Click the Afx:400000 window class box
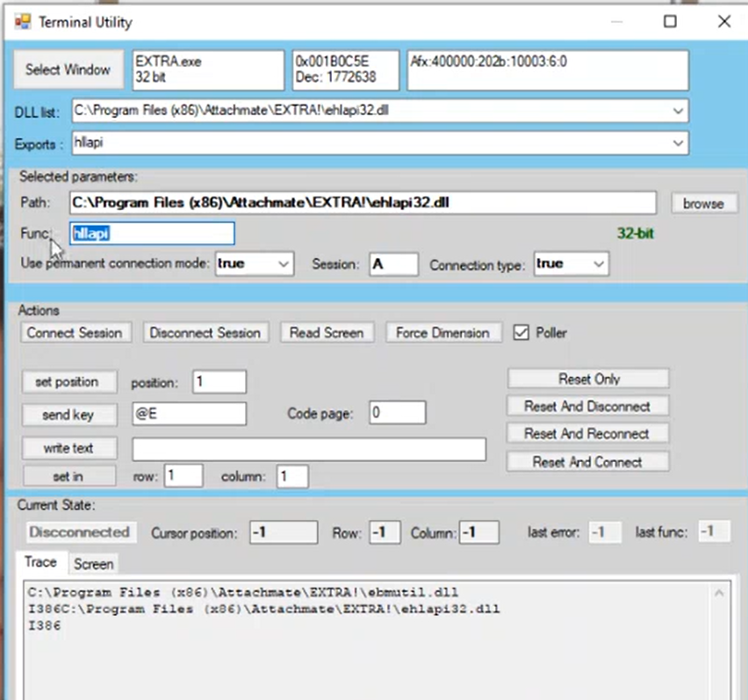 coord(548,70)
